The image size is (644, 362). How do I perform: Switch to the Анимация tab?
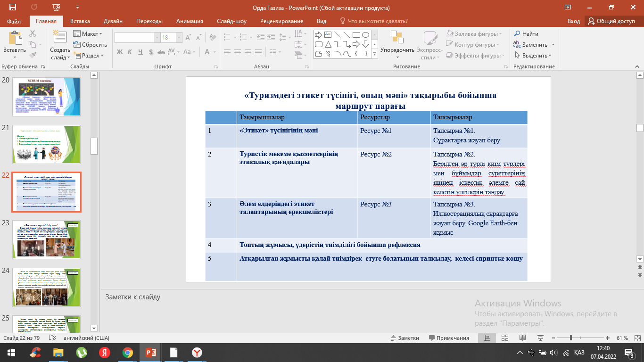[190, 21]
